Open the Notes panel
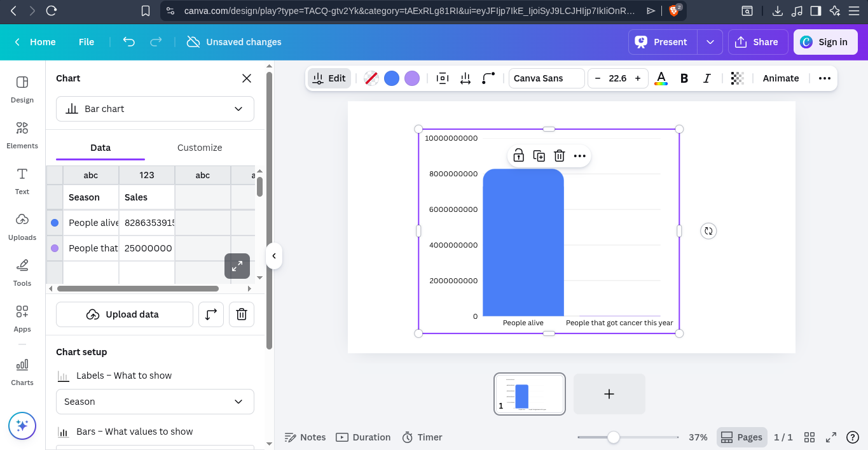 click(305, 437)
